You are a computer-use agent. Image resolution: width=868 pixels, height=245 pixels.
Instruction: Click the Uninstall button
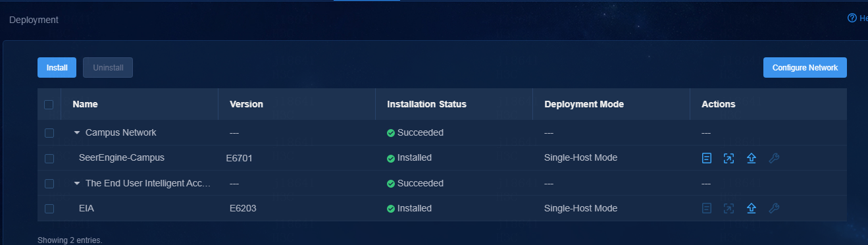108,68
